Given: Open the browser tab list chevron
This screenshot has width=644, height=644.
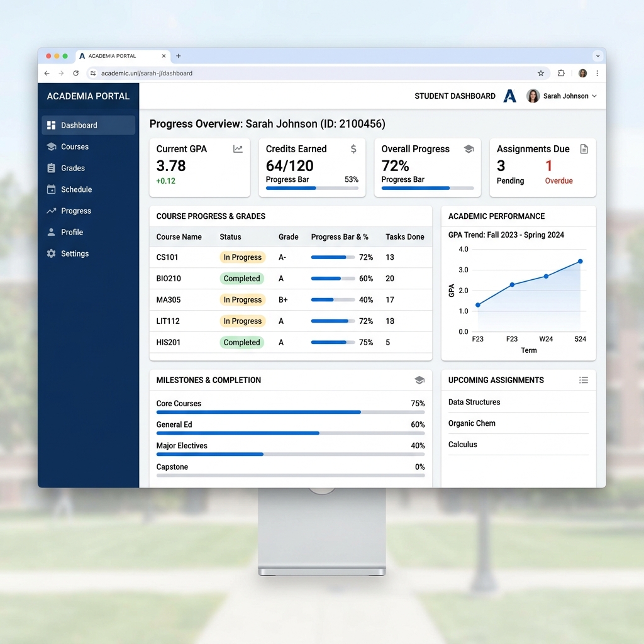Looking at the screenshot, I should [x=597, y=56].
